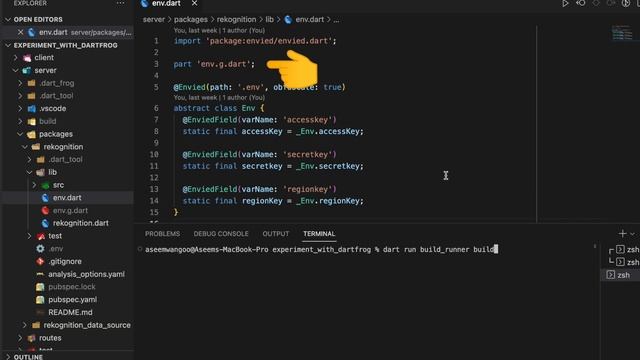Click the 'regionkey' varName string
The width and height of the screenshot is (640, 360).
tap(307, 189)
